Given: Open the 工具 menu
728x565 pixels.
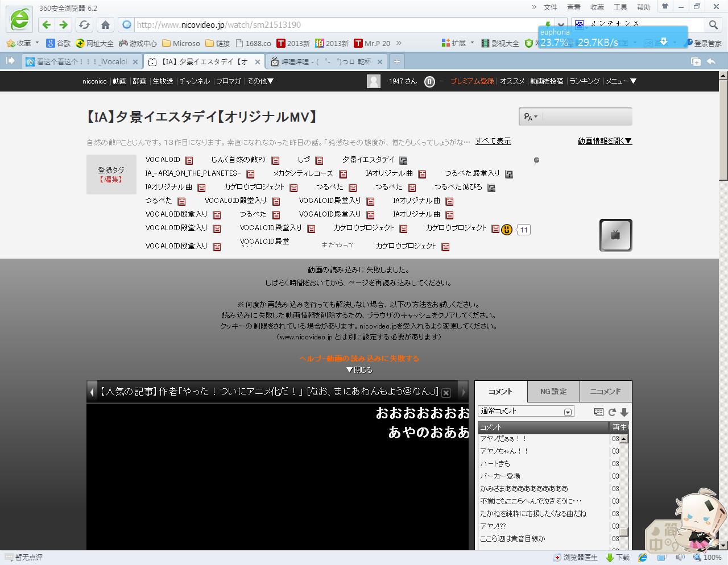Looking at the screenshot, I should click(621, 7).
